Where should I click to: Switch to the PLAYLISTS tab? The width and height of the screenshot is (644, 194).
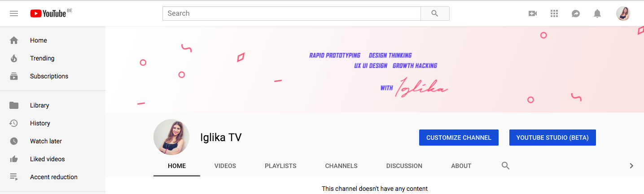(280, 166)
